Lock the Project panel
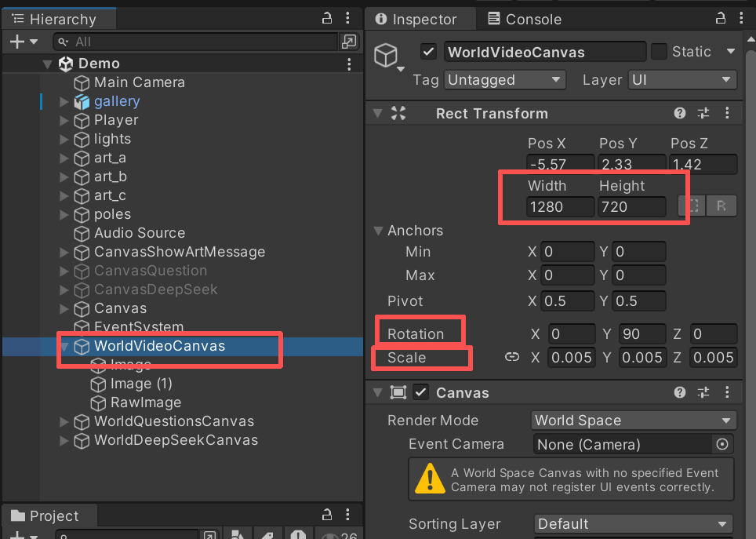756x539 pixels. pos(327,515)
